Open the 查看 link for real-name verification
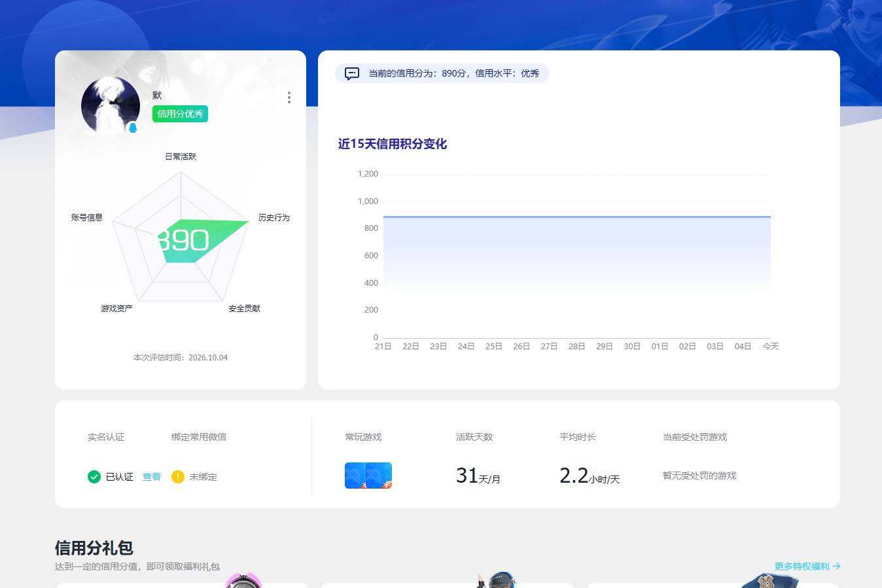This screenshot has height=588, width=882. 152,477
